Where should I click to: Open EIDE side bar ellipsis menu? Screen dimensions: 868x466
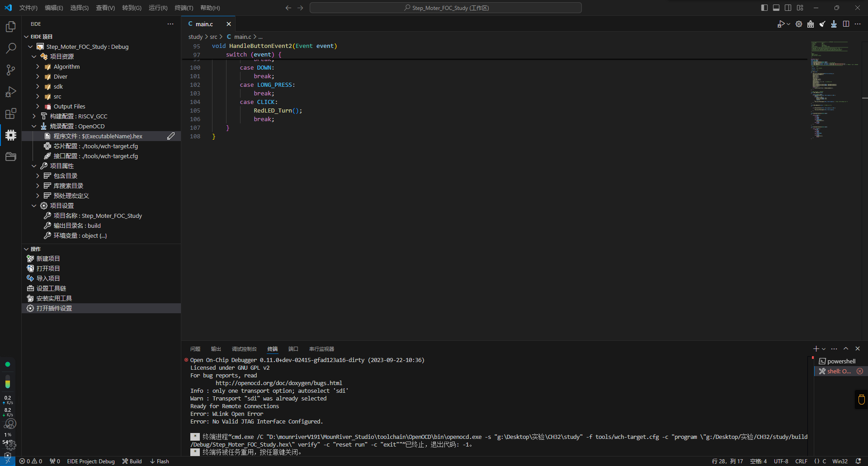pos(170,24)
